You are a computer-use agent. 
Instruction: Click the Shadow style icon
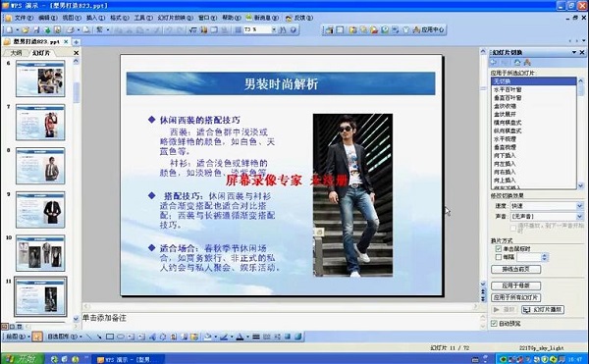click(288, 337)
